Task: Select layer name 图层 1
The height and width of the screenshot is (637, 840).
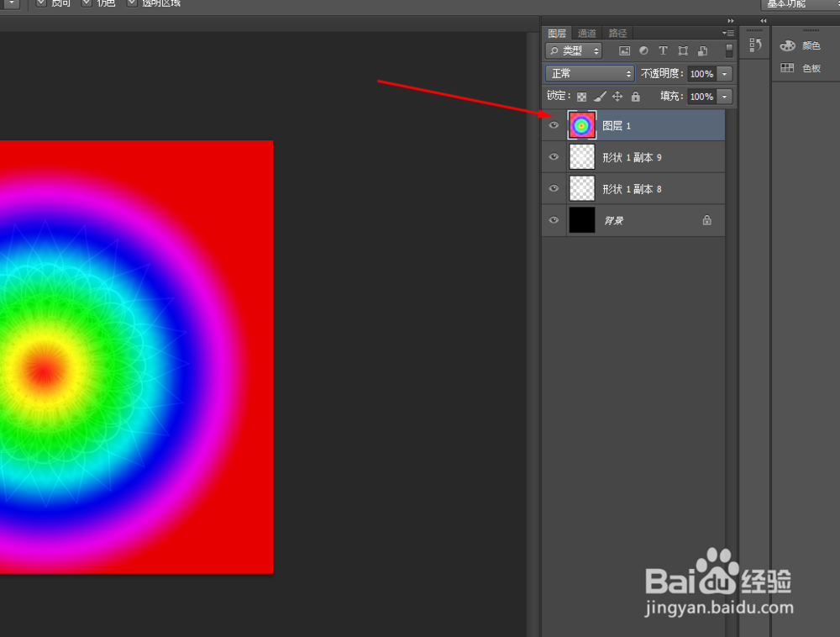Action: [617, 126]
